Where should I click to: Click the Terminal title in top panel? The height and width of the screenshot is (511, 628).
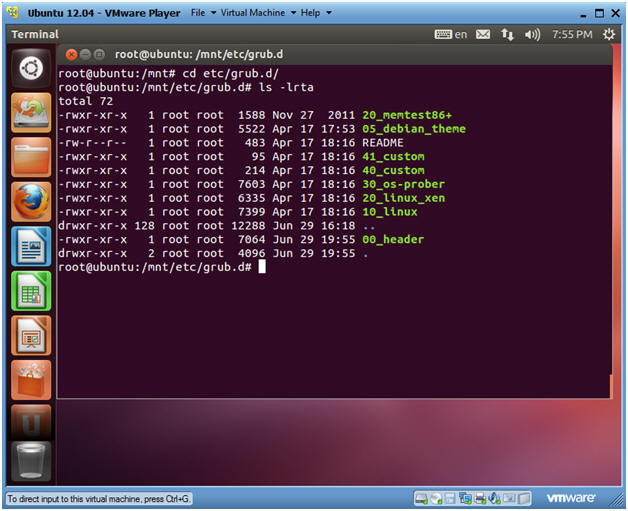[35, 34]
